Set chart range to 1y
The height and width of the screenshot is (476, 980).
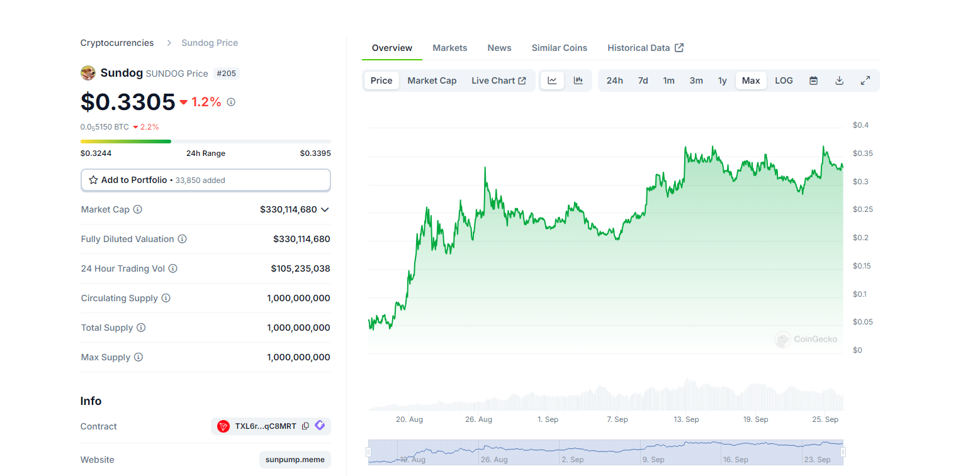pos(723,80)
